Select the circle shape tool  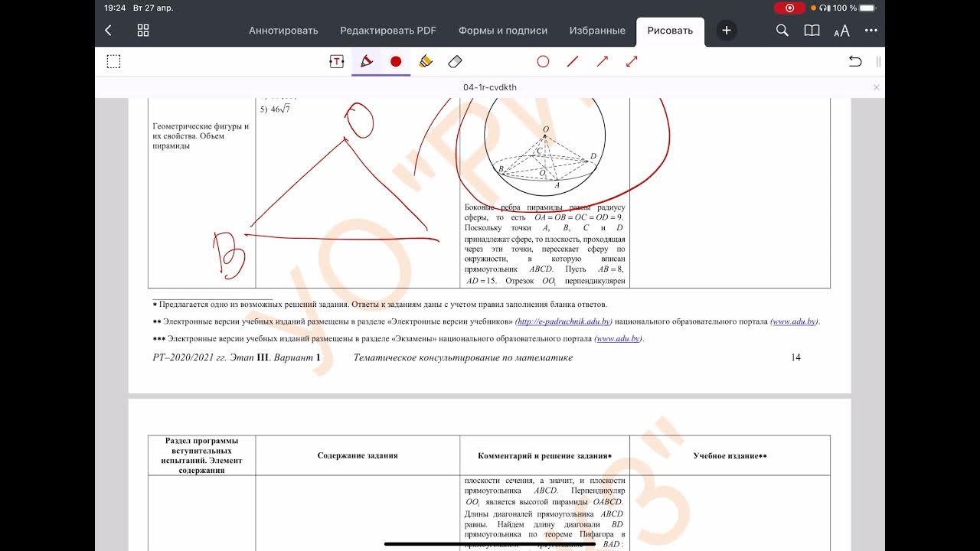[x=543, y=61]
